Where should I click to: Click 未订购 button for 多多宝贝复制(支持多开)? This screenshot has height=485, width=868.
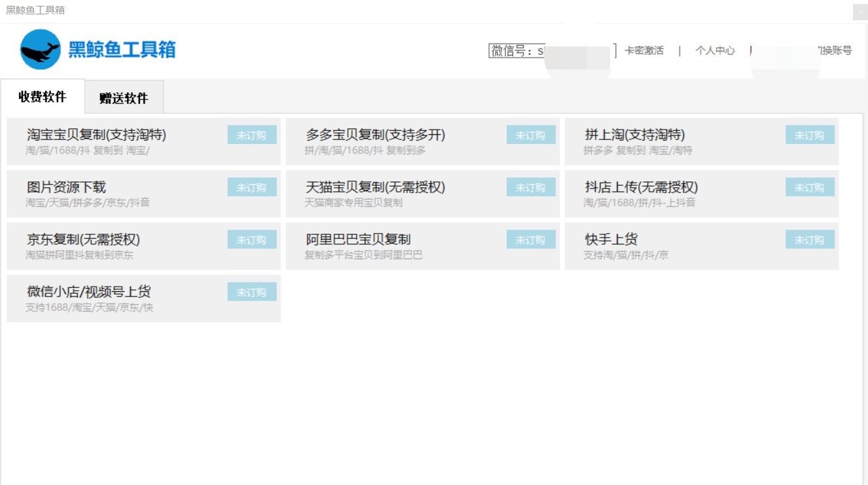(x=531, y=135)
